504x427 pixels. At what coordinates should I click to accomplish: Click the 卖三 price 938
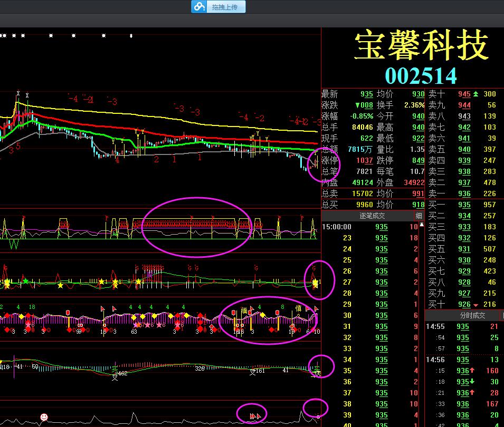point(464,171)
